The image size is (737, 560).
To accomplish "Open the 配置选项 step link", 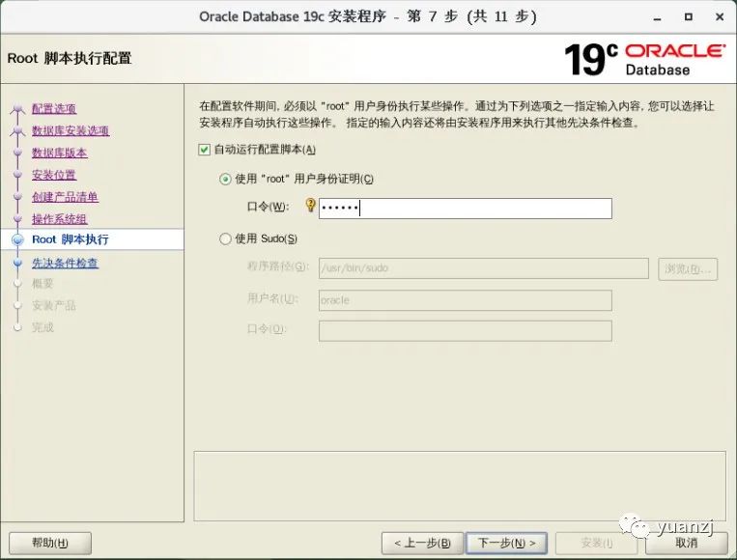I will pos(54,108).
